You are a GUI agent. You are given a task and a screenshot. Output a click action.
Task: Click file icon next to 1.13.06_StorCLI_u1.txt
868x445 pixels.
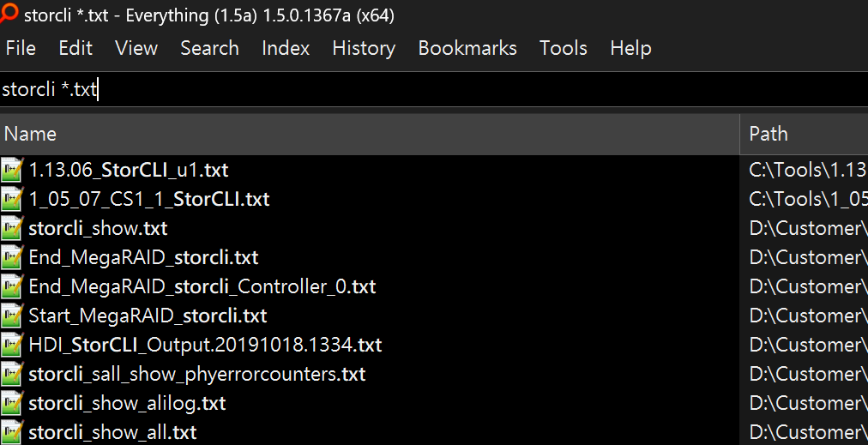[x=12, y=170]
